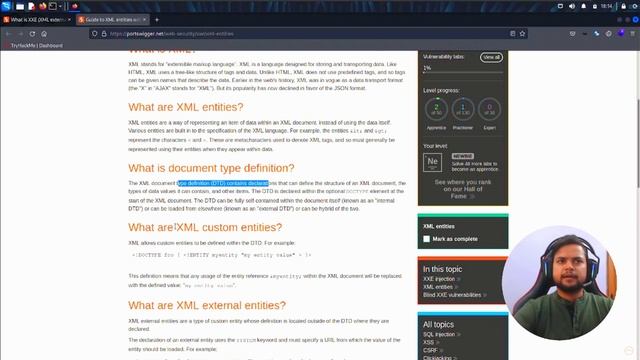The width and height of the screenshot is (640, 360).
Task: Open a new browser tab
Action: point(157,20)
